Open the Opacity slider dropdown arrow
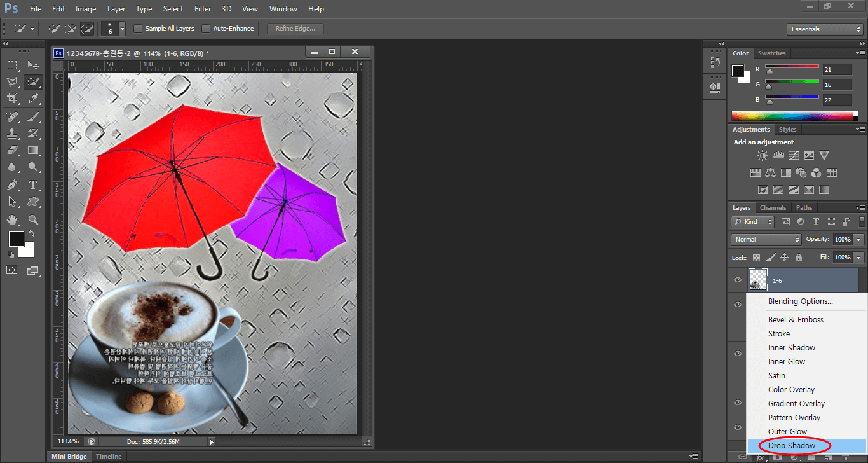This screenshot has height=463, width=868. pyautogui.click(x=859, y=240)
